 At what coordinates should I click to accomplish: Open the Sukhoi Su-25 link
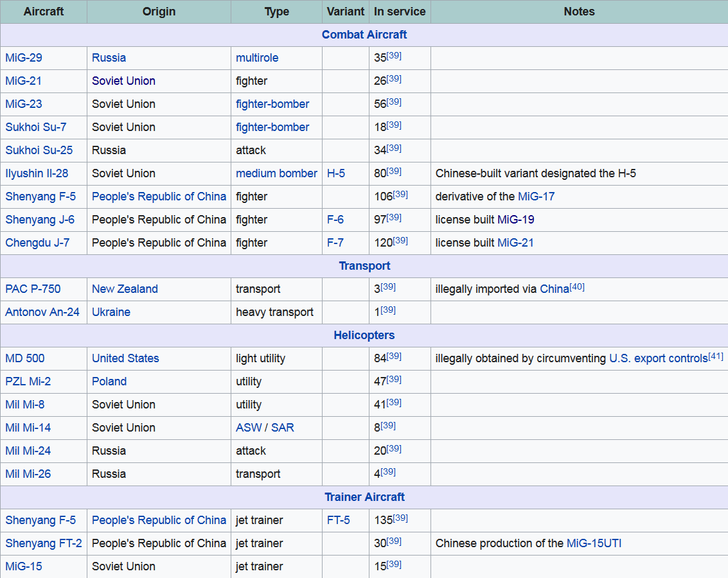pos(39,150)
